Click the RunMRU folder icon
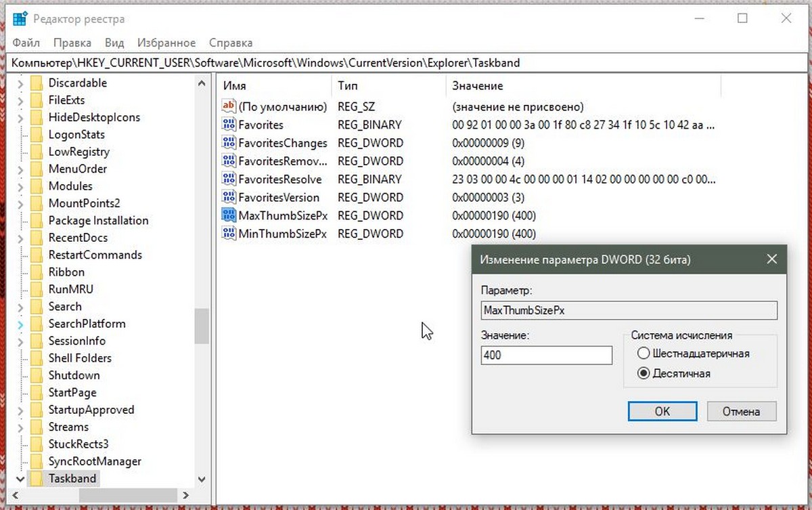Viewport: 812px width, 510px height. 36,289
